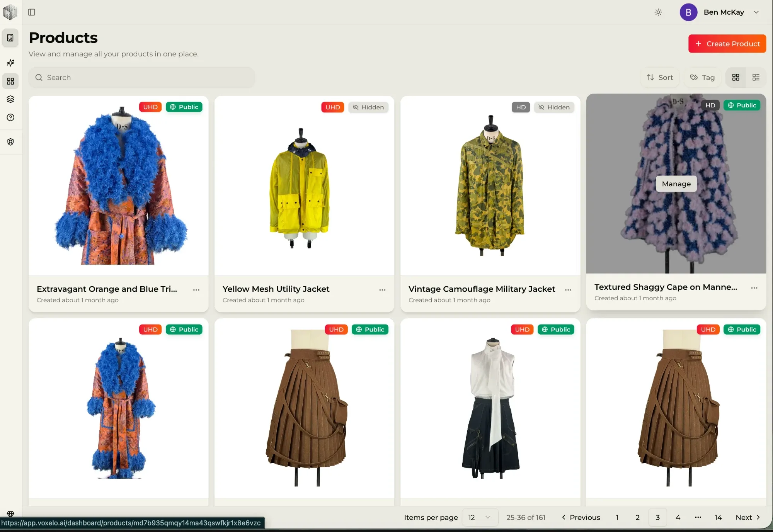Open the white blouse and black skirt thumbnail

tap(490, 408)
